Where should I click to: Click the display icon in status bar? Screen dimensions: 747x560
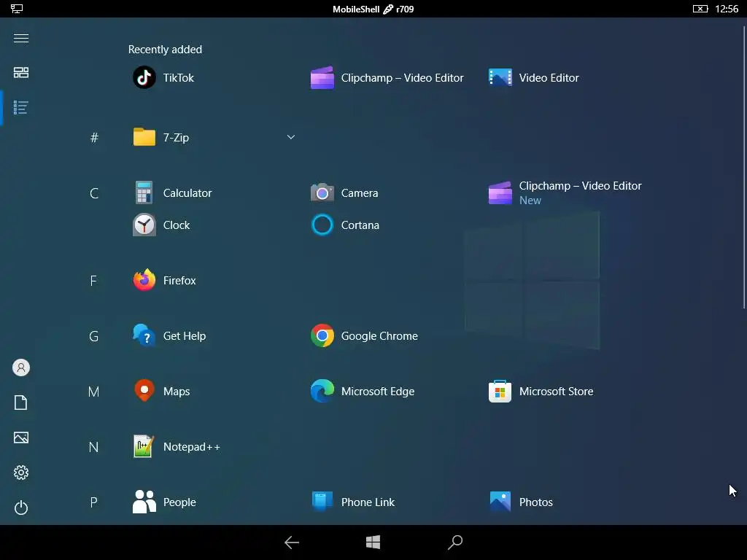(17, 9)
